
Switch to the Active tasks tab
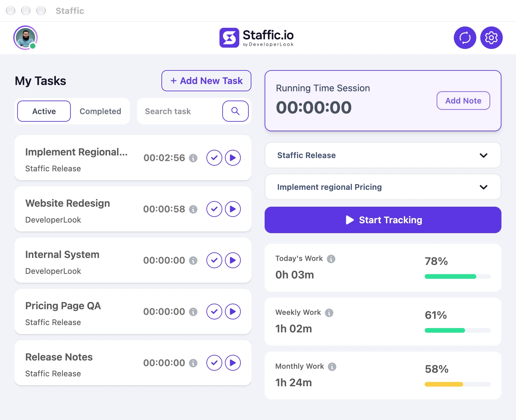click(x=44, y=111)
